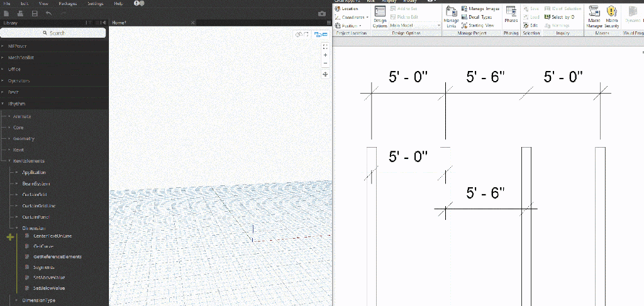The width and height of the screenshot is (644, 306).
Task: Collapse the Rhythm library category
Action: coord(17,103)
